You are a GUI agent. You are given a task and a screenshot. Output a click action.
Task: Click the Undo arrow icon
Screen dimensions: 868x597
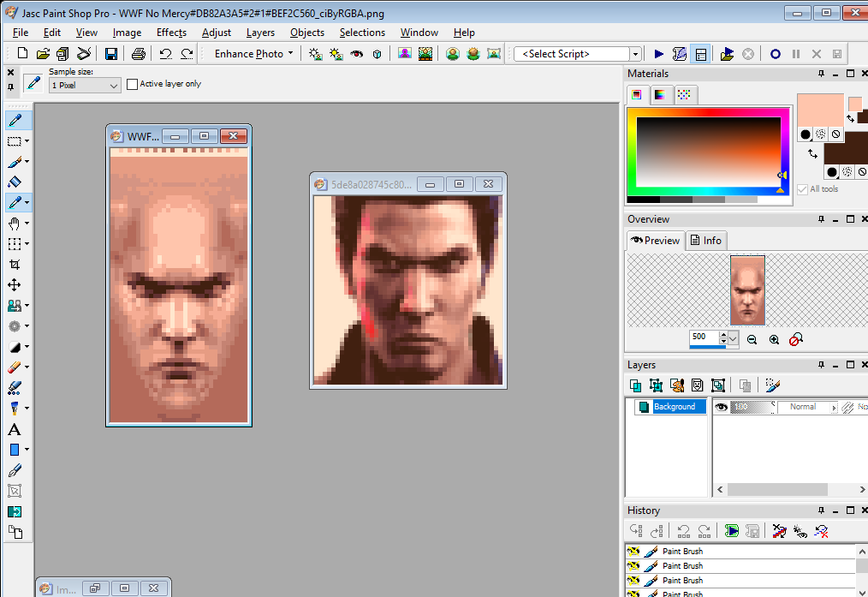click(165, 54)
